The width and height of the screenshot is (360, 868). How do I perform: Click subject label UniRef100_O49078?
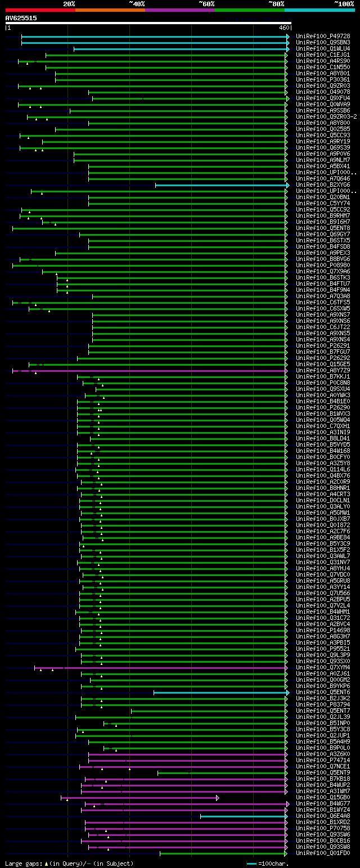(x=323, y=92)
